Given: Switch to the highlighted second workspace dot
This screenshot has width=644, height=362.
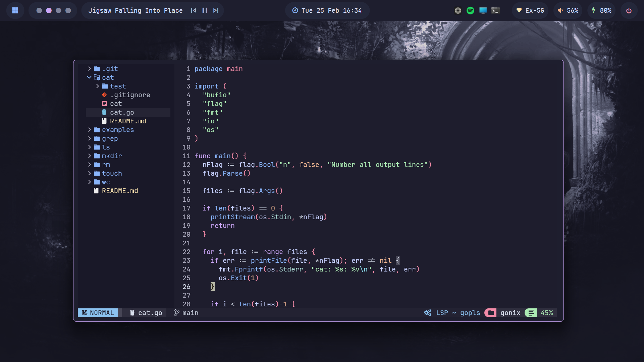Looking at the screenshot, I should [x=49, y=10].
